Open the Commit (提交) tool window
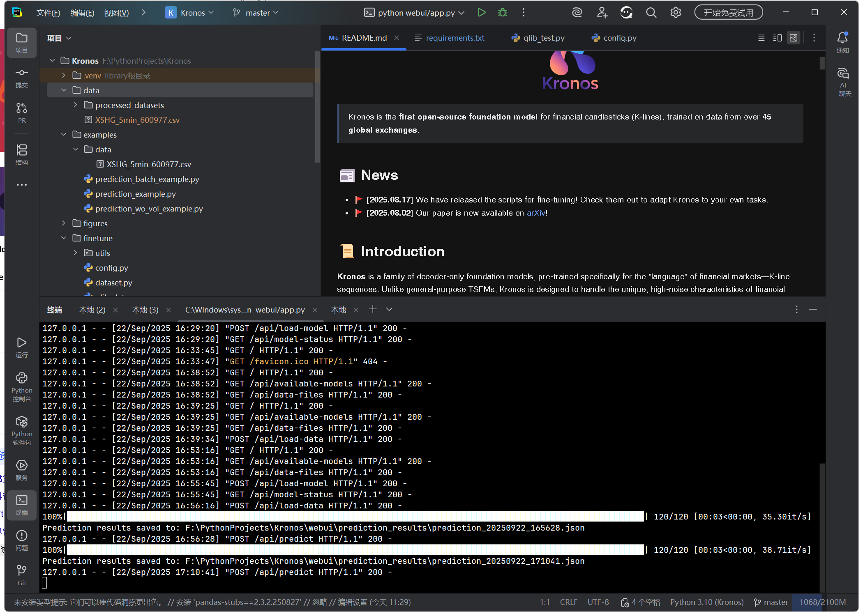Image resolution: width=863 pixels, height=616 pixels. [22, 78]
